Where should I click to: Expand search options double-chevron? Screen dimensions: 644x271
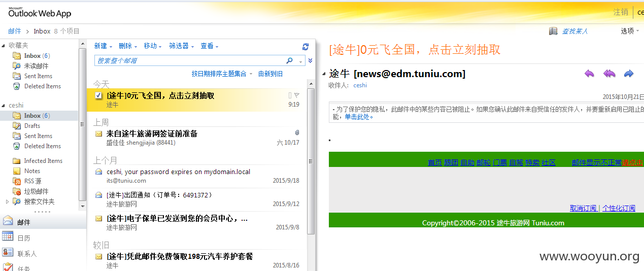coord(310,60)
